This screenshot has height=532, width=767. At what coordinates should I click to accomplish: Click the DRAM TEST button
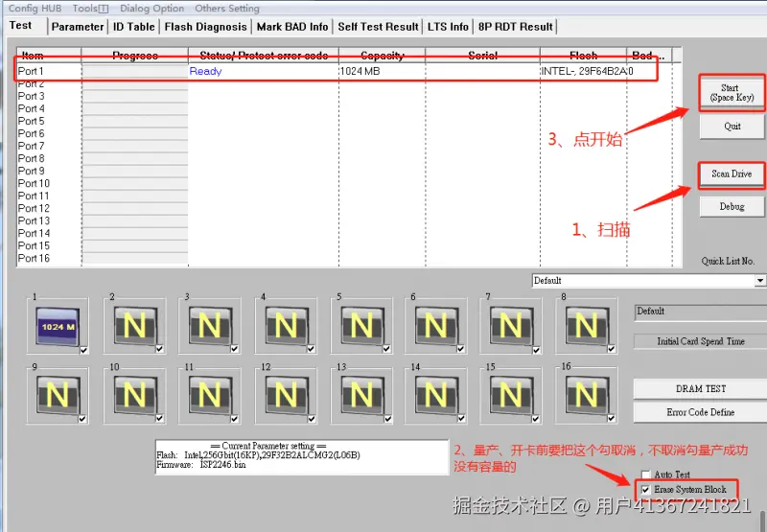click(x=701, y=389)
